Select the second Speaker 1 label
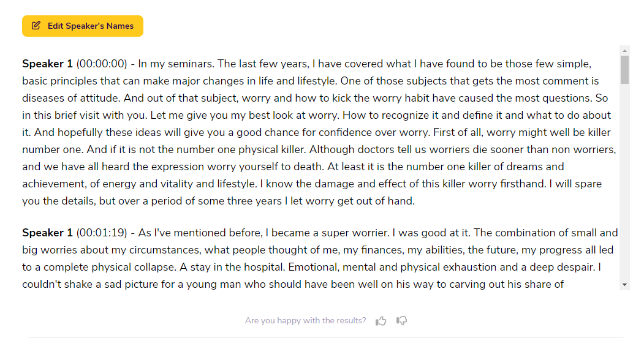The height and width of the screenshot is (338, 644). click(x=47, y=233)
